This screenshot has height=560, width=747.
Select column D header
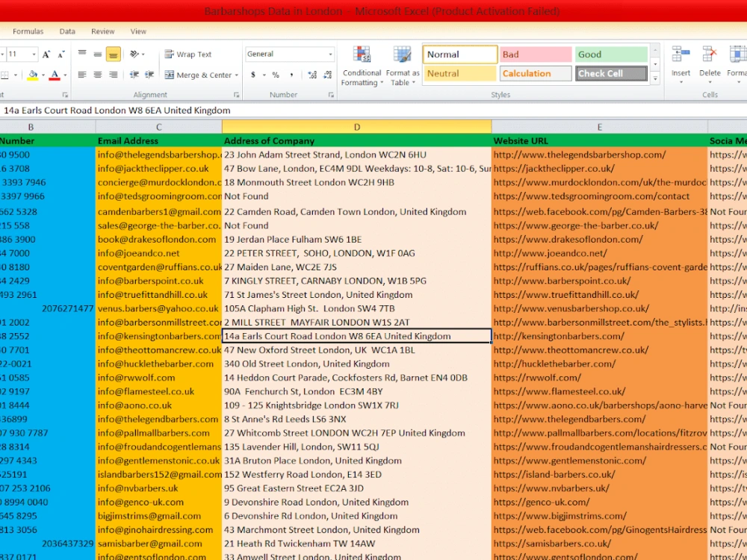[357, 127]
